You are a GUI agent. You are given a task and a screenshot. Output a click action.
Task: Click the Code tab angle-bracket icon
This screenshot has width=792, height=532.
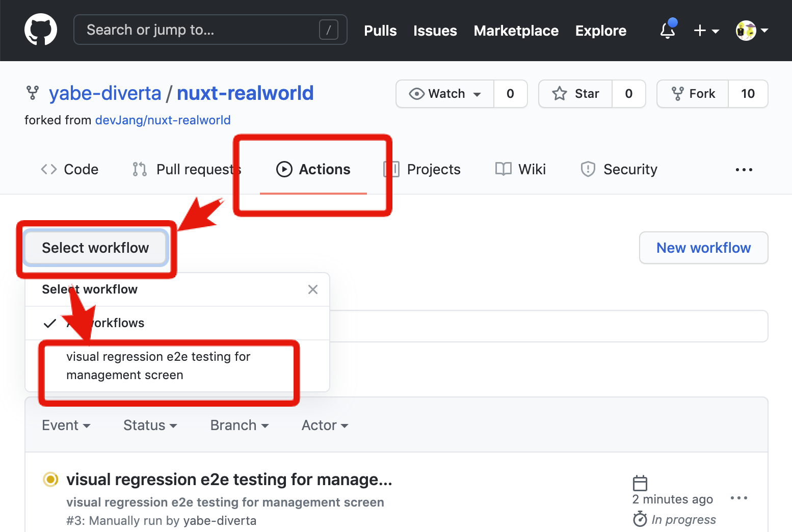pos(49,169)
